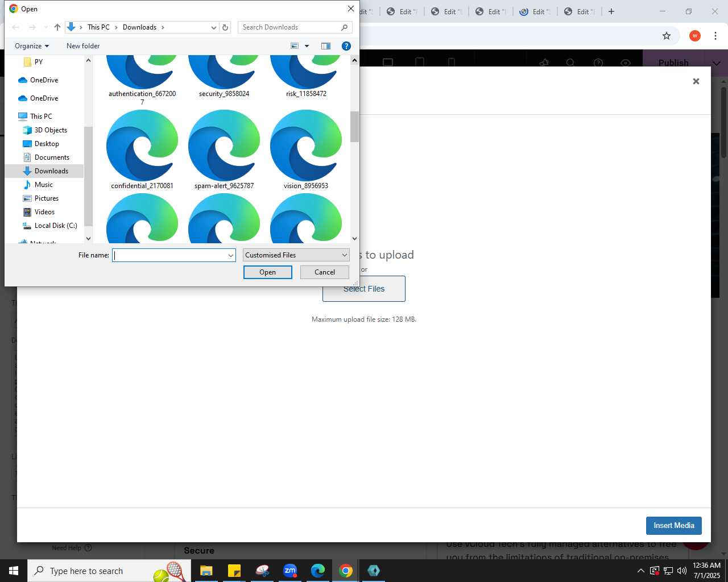728x582 pixels.
Task: Open Pictures in the sidebar
Action: pyautogui.click(x=46, y=198)
